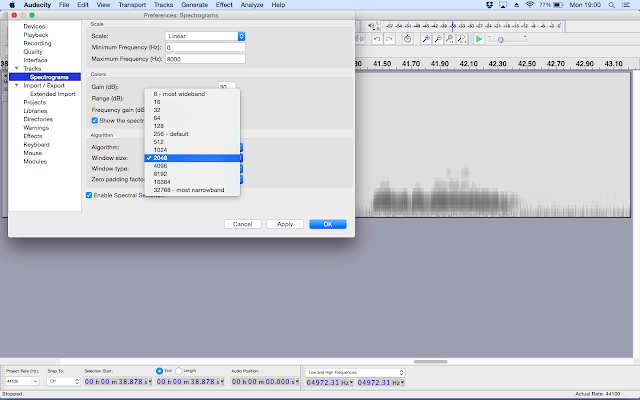640x400 pixels.
Task: Click the Silence audio toolbar icon
Action: [360, 39]
